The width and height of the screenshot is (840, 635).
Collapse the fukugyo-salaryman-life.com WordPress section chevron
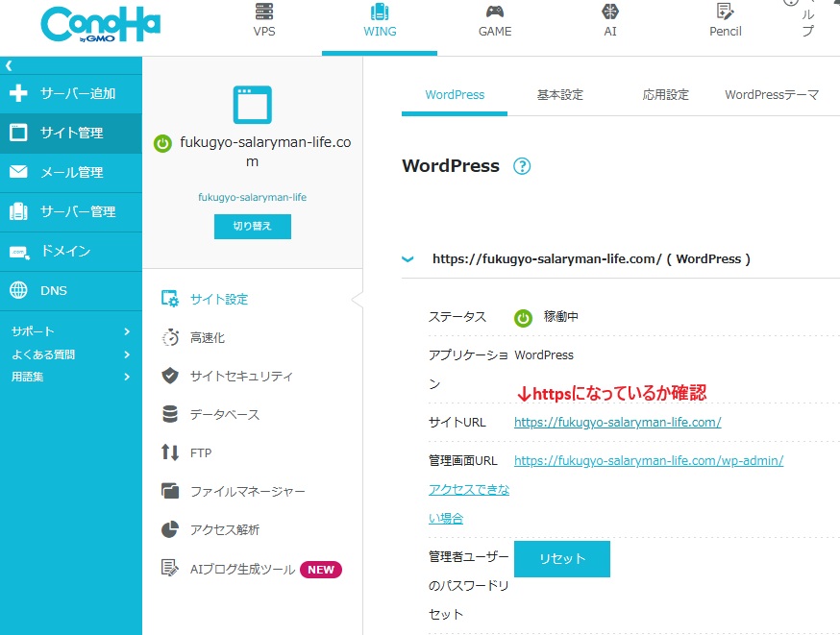point(408,259)
